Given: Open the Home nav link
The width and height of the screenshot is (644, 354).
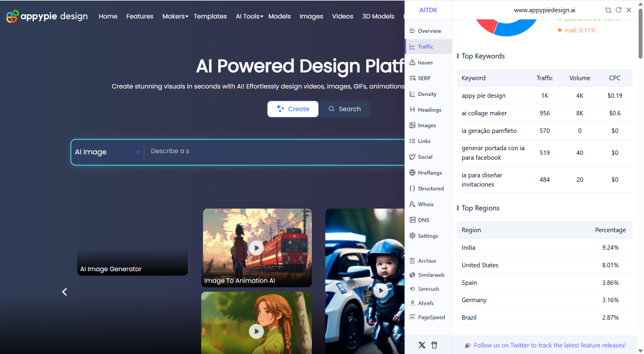Looking at the screenshot, I should tap(108, 17).
